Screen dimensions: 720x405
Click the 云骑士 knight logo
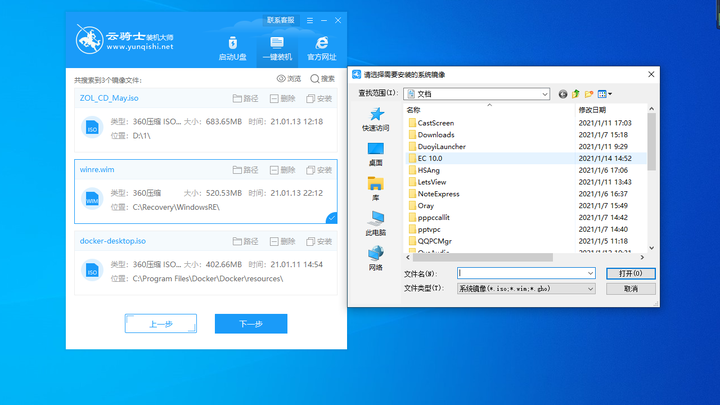[x=90, y=39]
